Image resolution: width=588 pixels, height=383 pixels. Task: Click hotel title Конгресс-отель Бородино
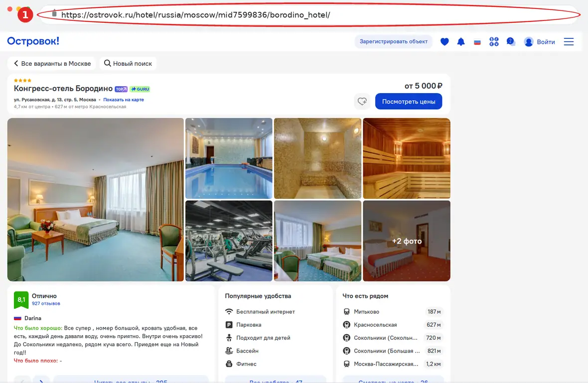click(63, 89)
